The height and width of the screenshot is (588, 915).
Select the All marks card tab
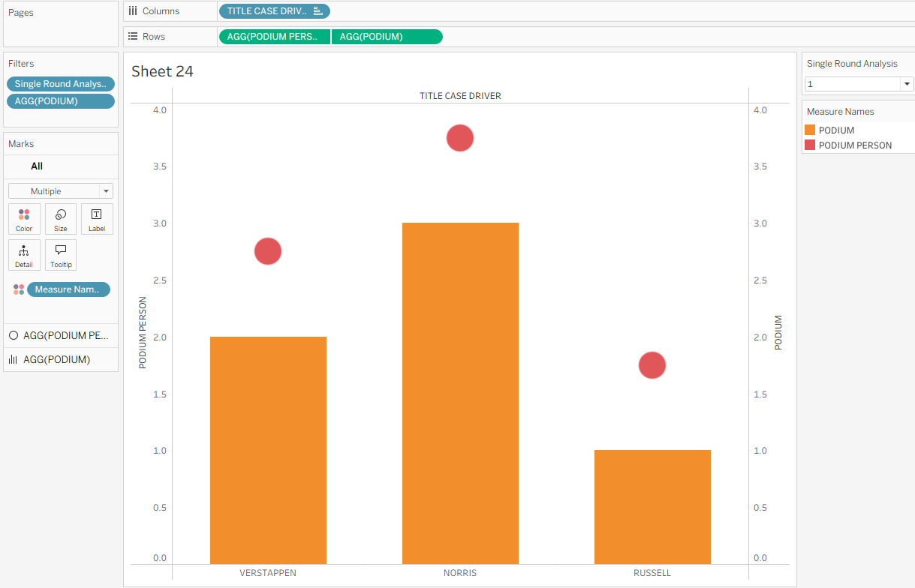point(37,166)
